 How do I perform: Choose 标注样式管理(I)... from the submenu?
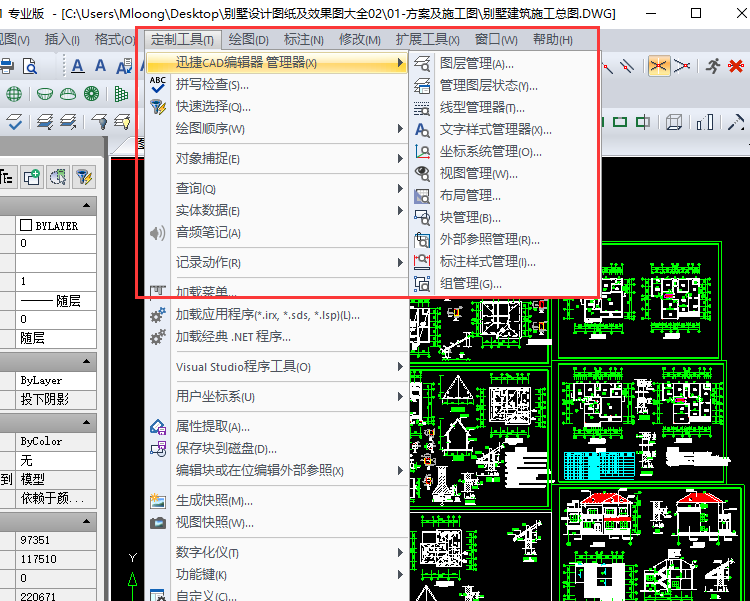tap(503, 262)
